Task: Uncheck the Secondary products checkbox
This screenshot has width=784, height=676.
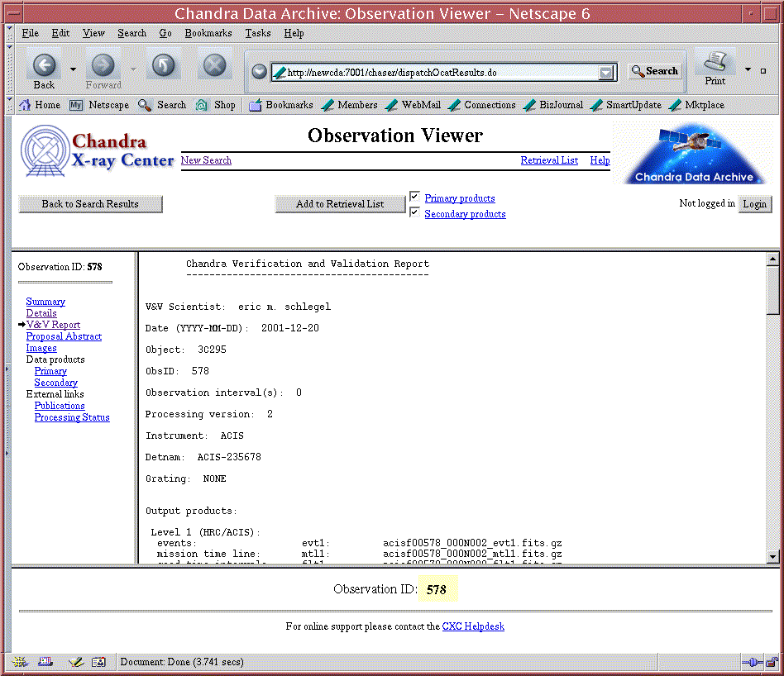Action: [415, 212]
